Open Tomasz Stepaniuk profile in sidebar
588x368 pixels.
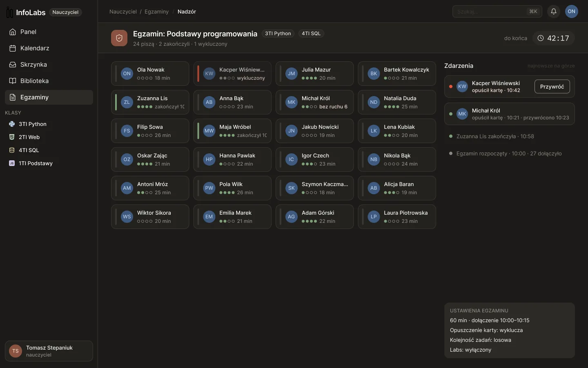pos(49,351)
